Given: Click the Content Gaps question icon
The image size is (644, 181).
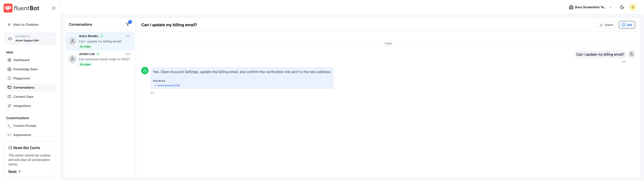Looking at the screenshot, I should point(10,97).
